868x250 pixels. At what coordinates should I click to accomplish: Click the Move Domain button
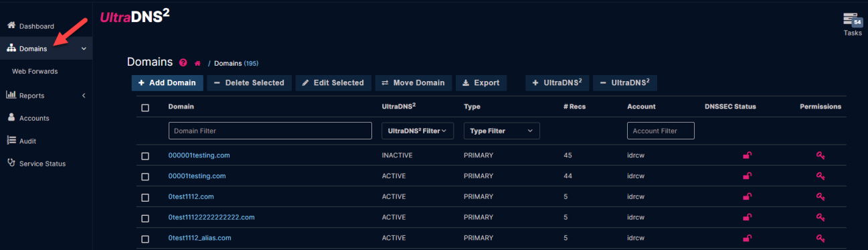[x=414, y=82]
